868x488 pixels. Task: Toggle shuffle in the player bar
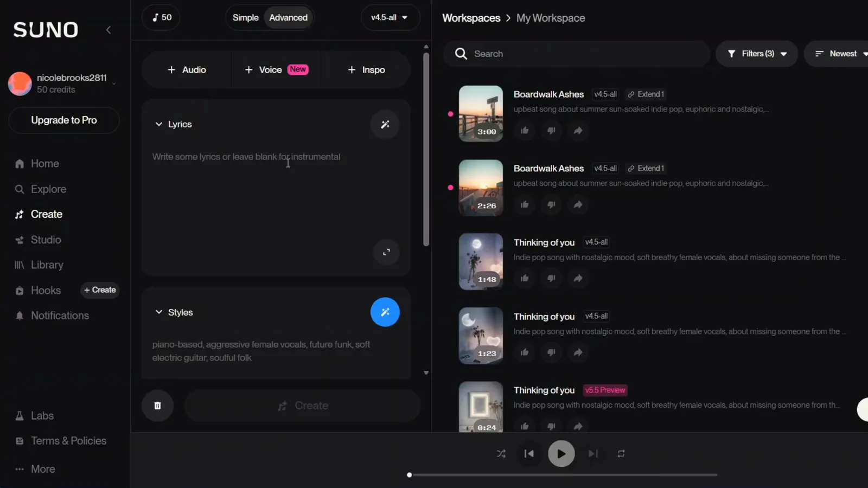[x=501, y=454]
